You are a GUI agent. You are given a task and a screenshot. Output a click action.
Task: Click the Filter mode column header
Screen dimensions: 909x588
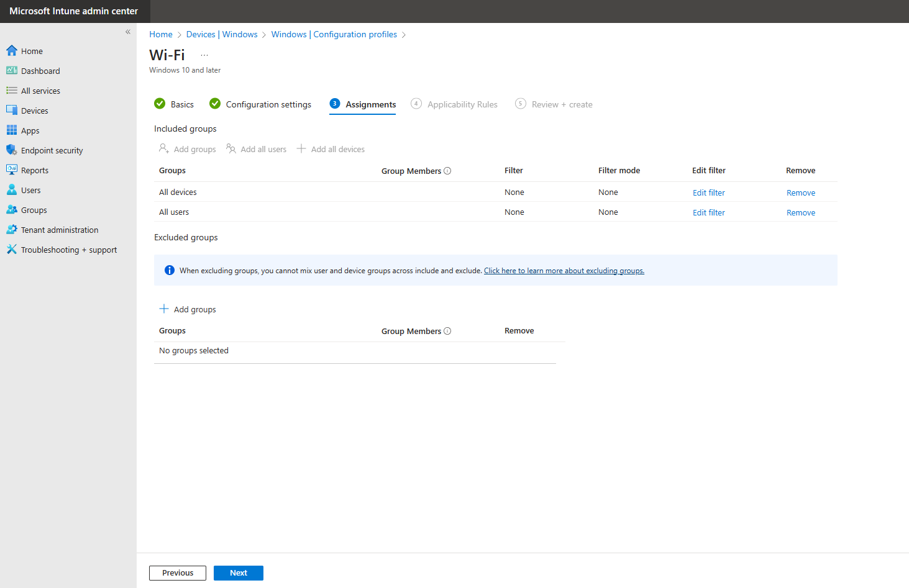coord(619,170)
